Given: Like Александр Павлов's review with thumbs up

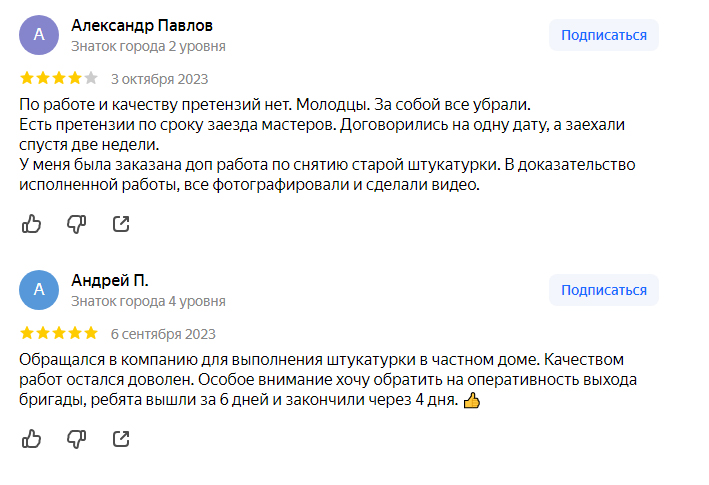Looking at the screenshot, I should tap(32, 224).
